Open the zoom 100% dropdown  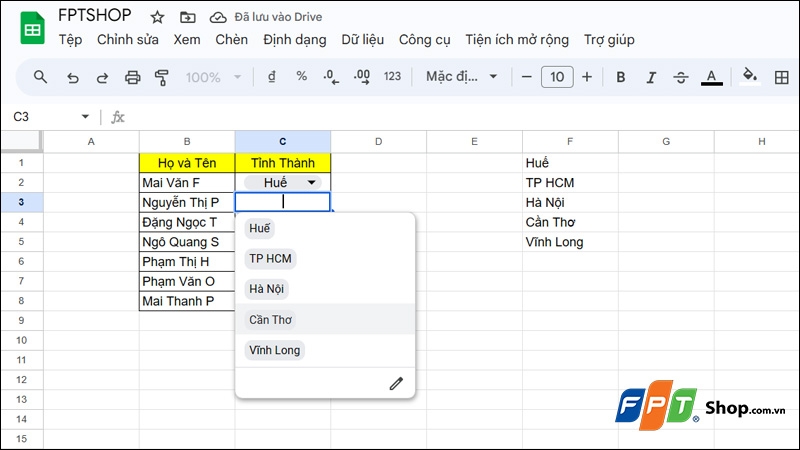pos(213,78)
